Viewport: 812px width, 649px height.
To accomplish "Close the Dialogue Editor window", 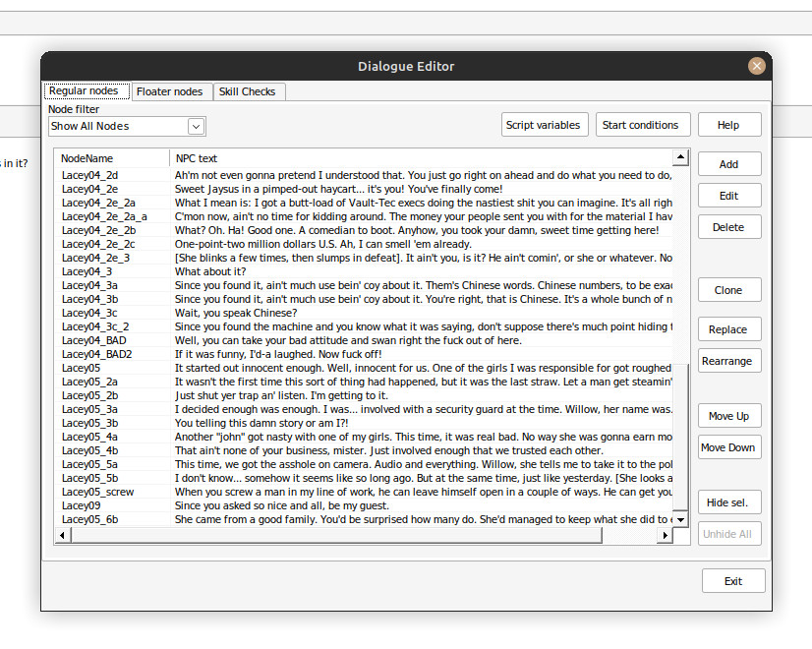I will coord(757,66).
